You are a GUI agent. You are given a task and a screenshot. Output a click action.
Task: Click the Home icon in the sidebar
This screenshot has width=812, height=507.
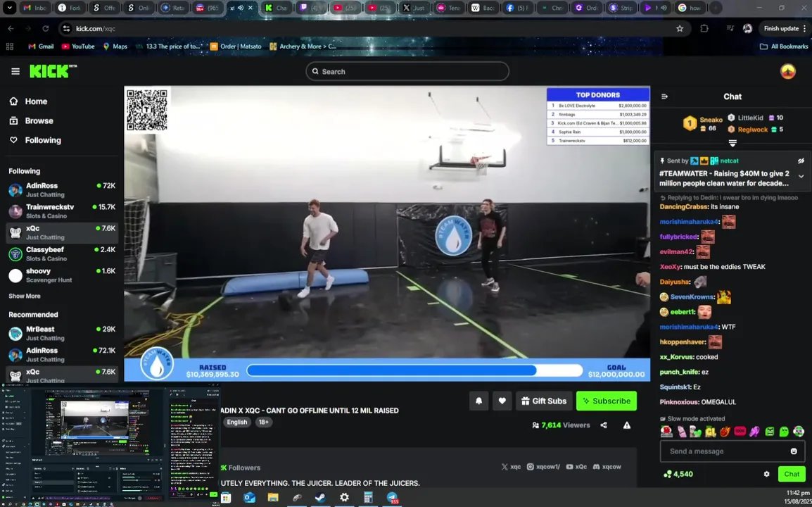pyautogui.click(x=13, y=101)
